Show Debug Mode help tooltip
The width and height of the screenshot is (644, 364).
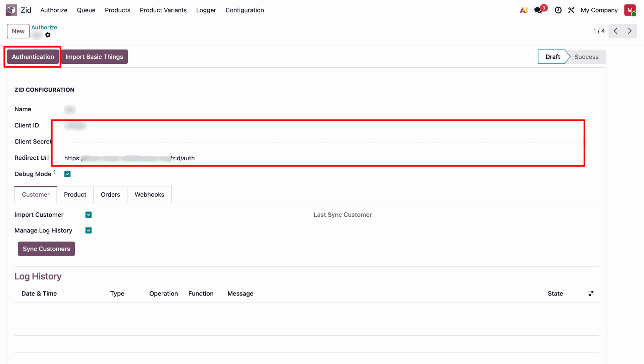pos(54,172)
